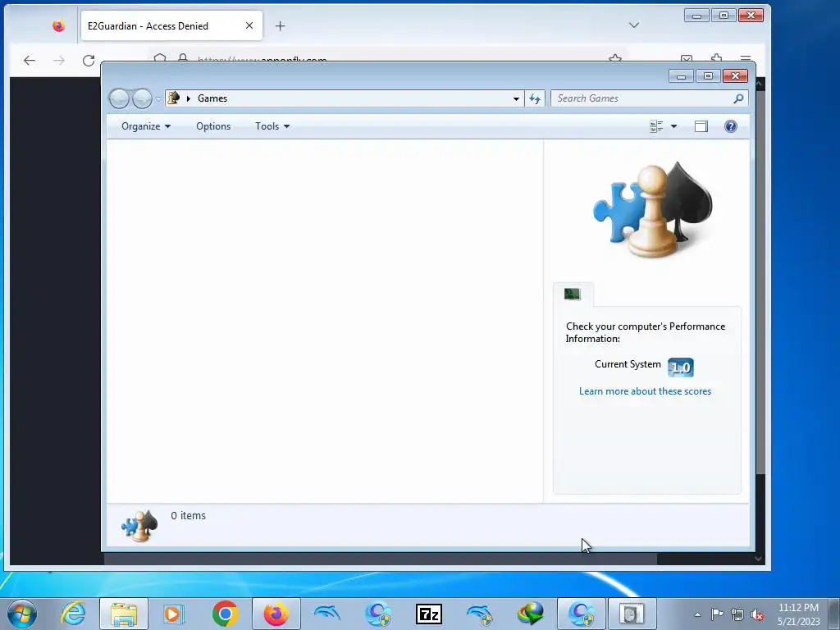The width and height of the screenshot is (840, 630).
Task: Expand the address bar history dropdown
Action: click(516, 98)
